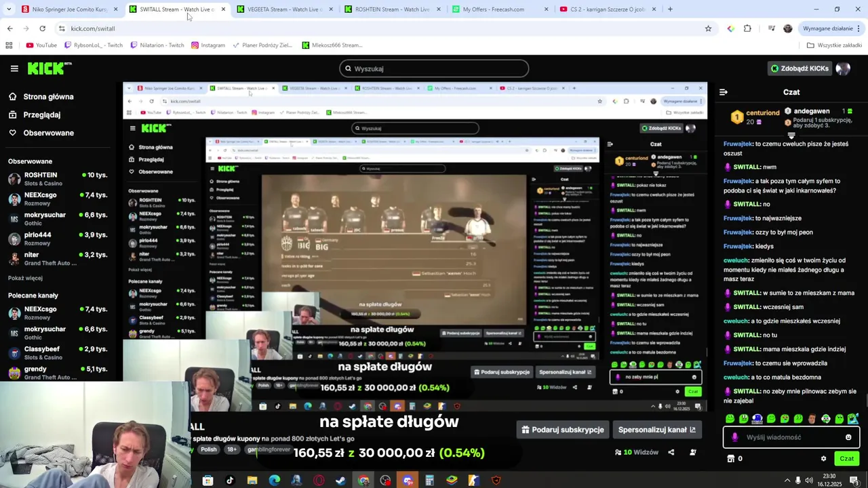
Task: Open mokrysuchar channel in Obserwowane list
Action: pos(58,218)
